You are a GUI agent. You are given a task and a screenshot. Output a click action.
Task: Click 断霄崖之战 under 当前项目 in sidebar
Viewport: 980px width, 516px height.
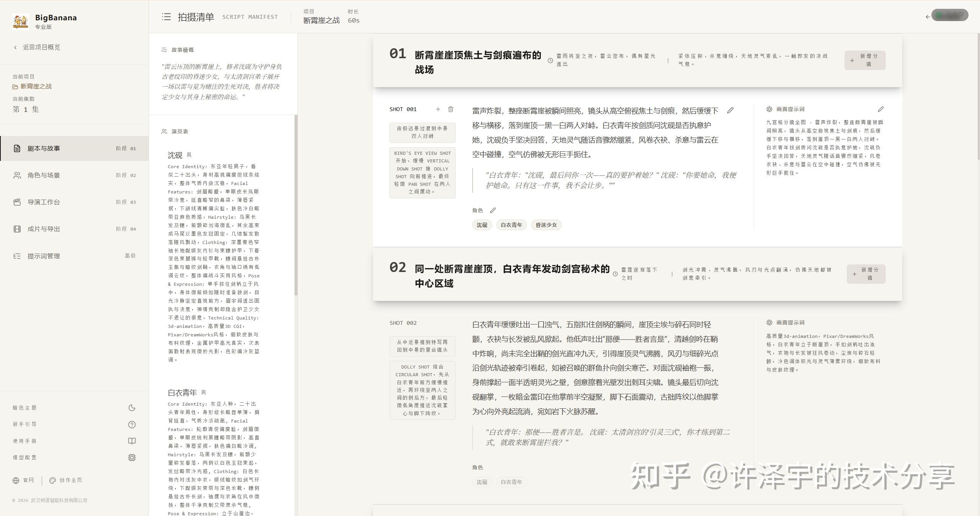coord(36,87)
